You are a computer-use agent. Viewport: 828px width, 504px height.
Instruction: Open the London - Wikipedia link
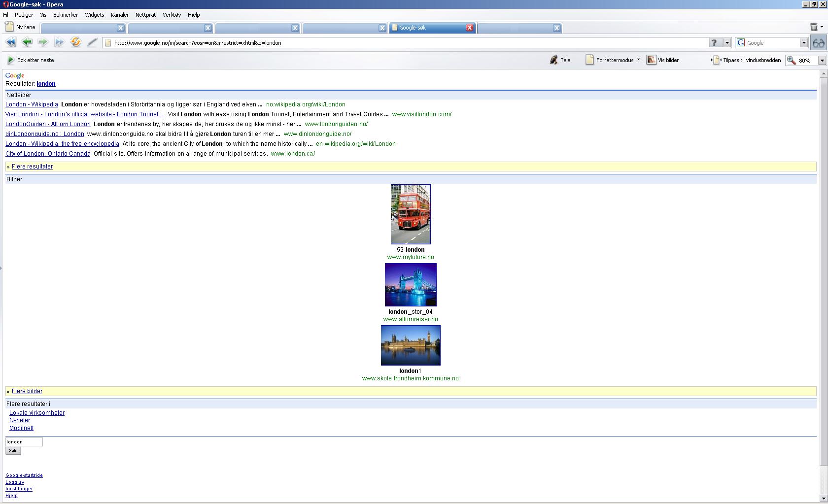point(32,104)
